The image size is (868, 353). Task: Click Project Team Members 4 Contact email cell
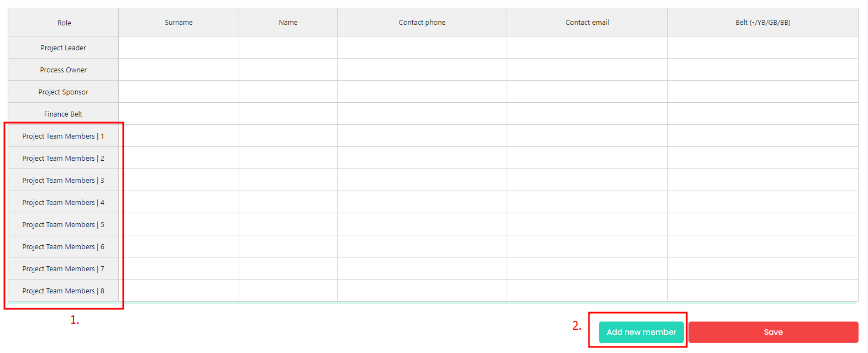[587, 202]
